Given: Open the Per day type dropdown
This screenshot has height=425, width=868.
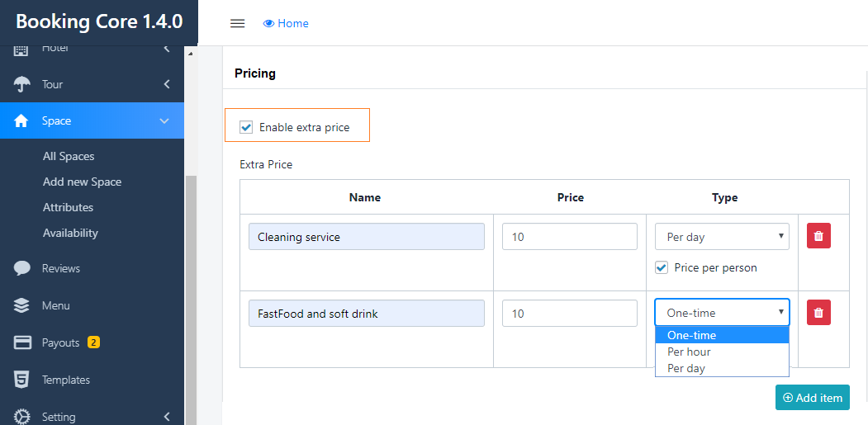Looking at the screenshot, I should pos(722,237).
